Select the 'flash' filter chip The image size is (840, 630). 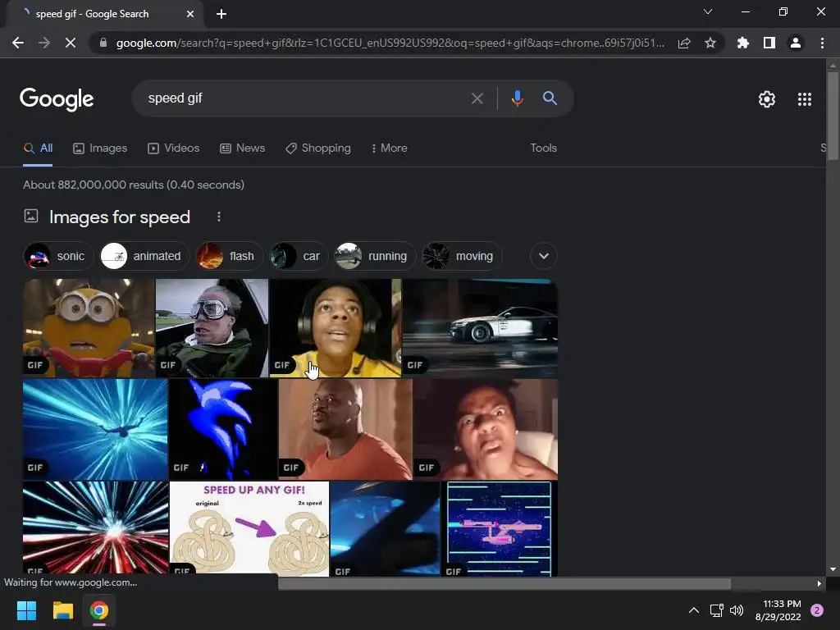(x=230, y=256)
